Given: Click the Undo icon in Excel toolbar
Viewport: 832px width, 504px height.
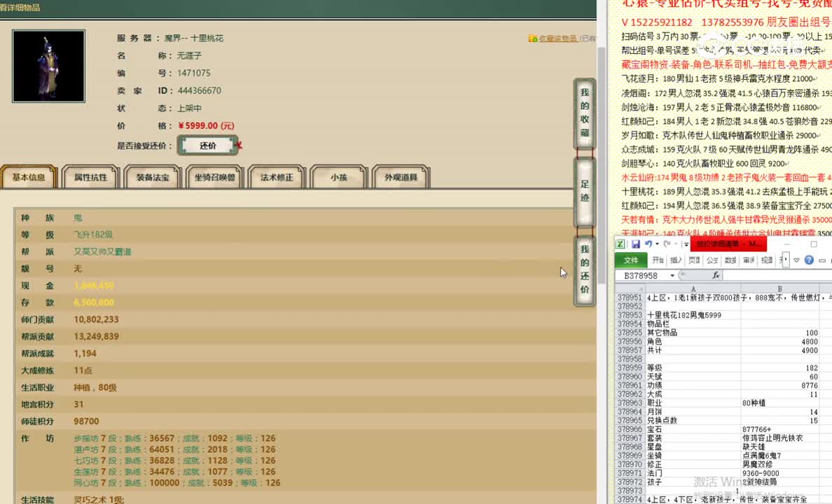Looking at the screenshot, I should (647, 244).
